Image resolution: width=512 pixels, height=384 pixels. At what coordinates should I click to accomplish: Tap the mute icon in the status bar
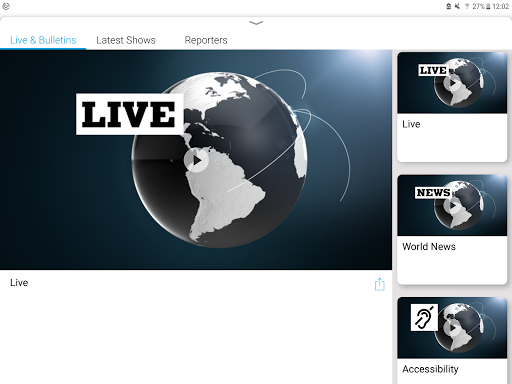coord(457,6)
